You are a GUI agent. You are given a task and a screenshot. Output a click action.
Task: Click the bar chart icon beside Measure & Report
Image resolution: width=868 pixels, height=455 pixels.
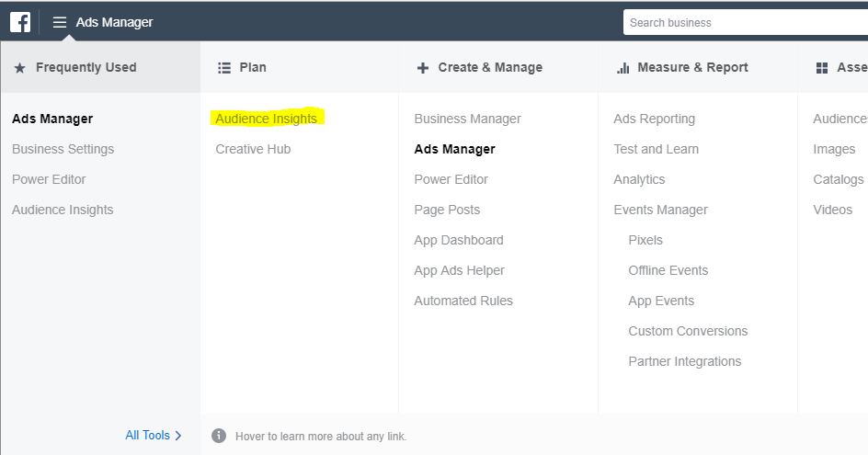pyautogui.click(x=623, y=67)
